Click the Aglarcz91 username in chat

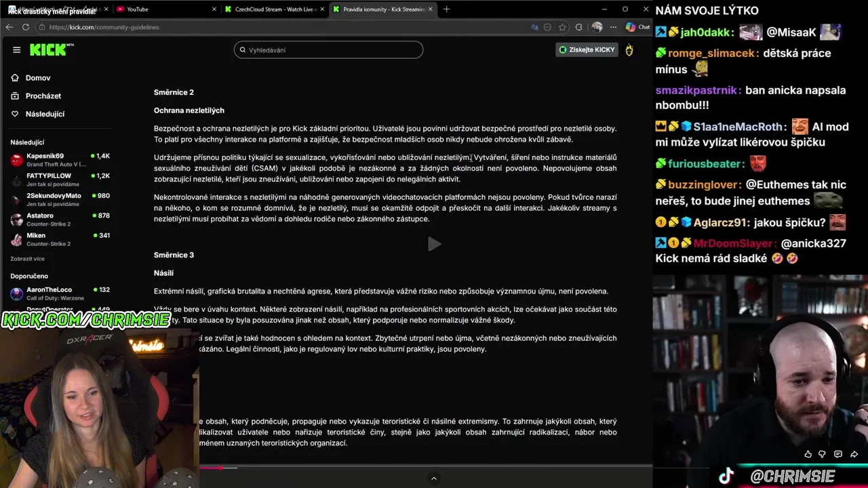722,222
